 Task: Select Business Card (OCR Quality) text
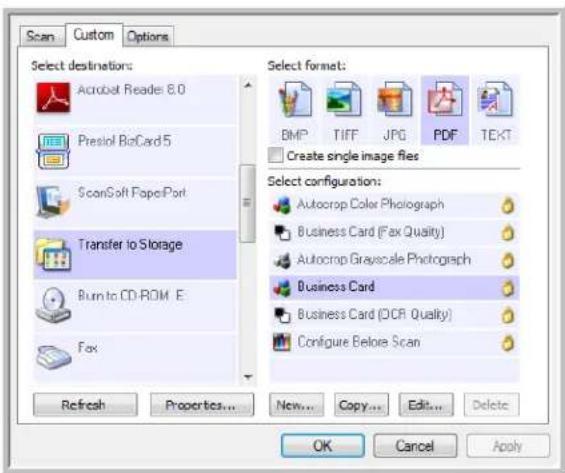(374, 314)
